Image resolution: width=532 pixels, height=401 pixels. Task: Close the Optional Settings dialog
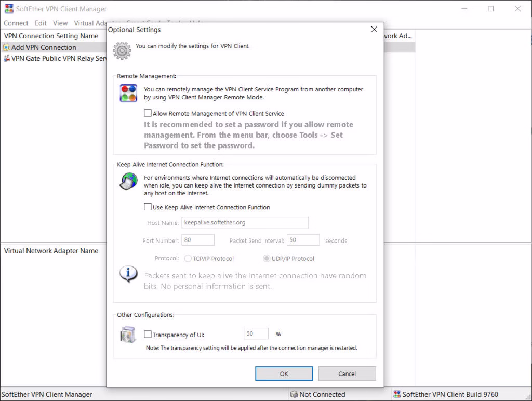[x=374, y=30]
